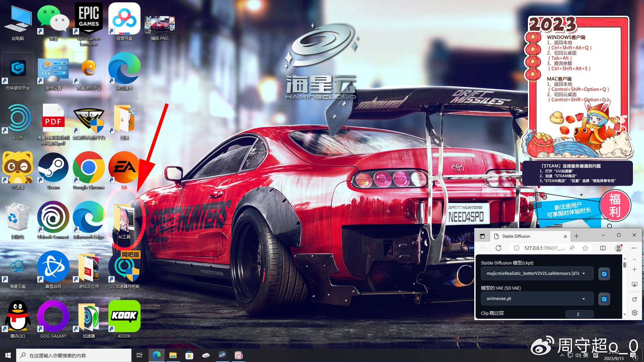Open the 海星云 PDF tutorial file

pos(53,124)
